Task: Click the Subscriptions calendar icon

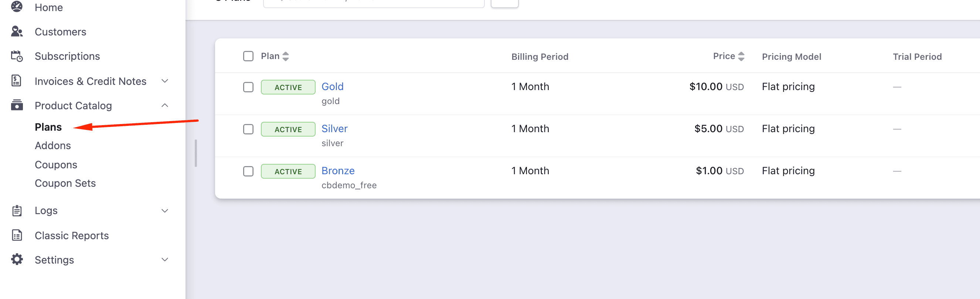Action: coord(17,56)
